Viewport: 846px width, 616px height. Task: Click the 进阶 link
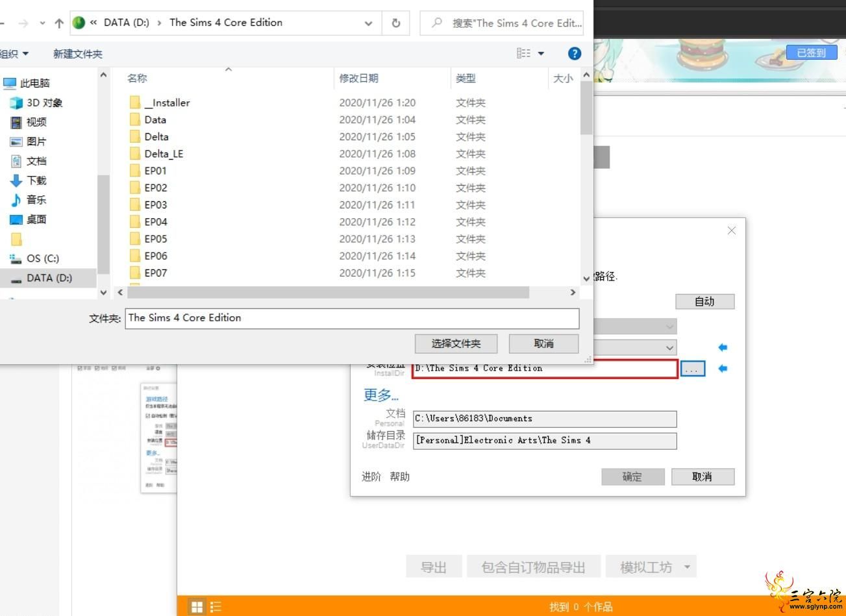(371, 476)
